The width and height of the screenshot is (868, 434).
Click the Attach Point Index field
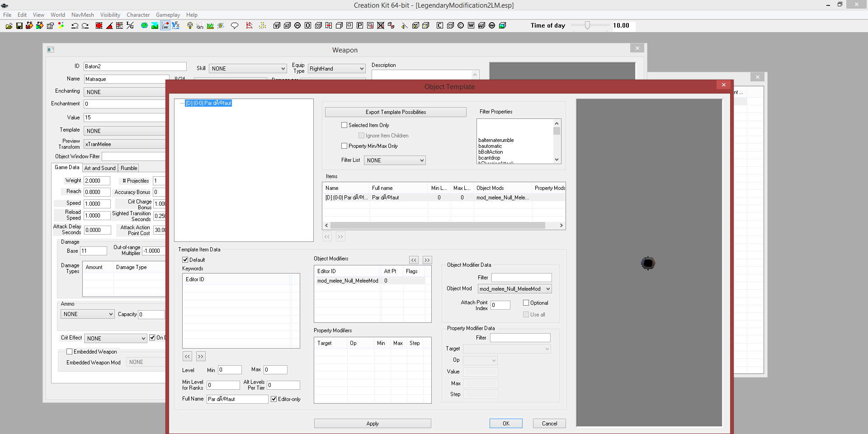point(500,305)
